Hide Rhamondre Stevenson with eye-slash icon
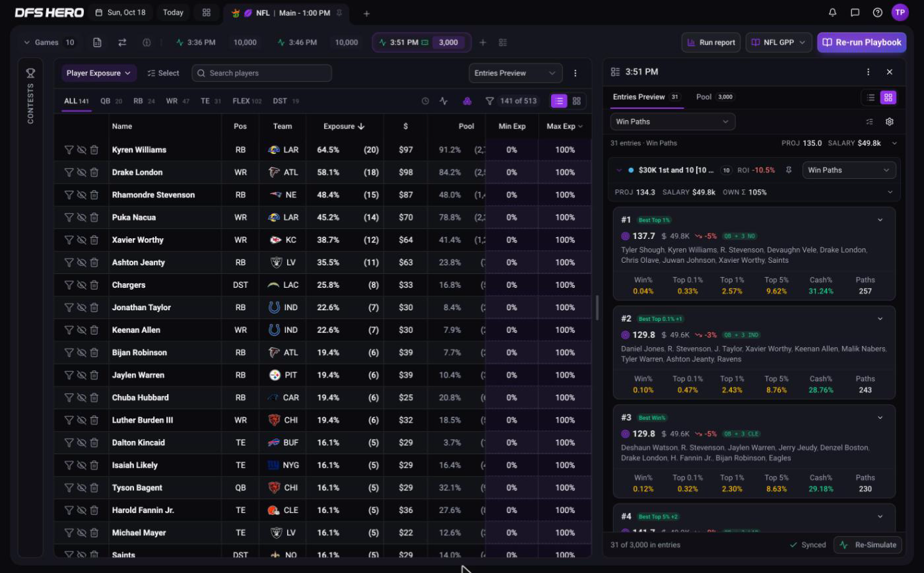This screenshot has width=924, height=573. (x=81, y=195)
